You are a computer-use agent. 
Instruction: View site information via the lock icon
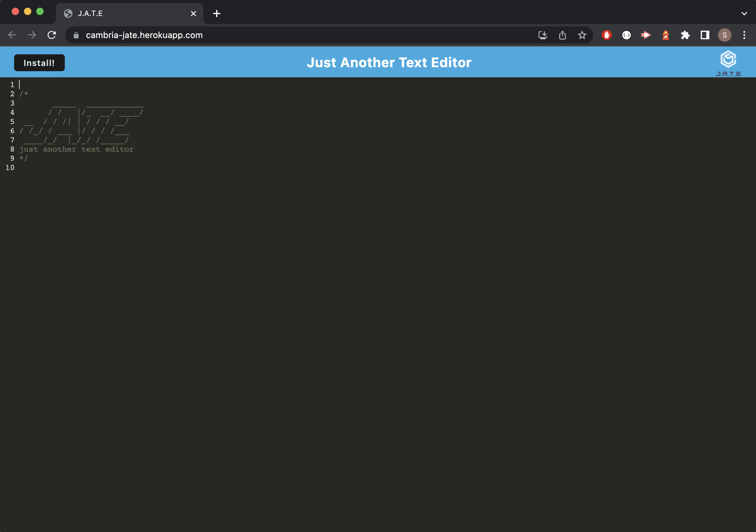point(76,35)
